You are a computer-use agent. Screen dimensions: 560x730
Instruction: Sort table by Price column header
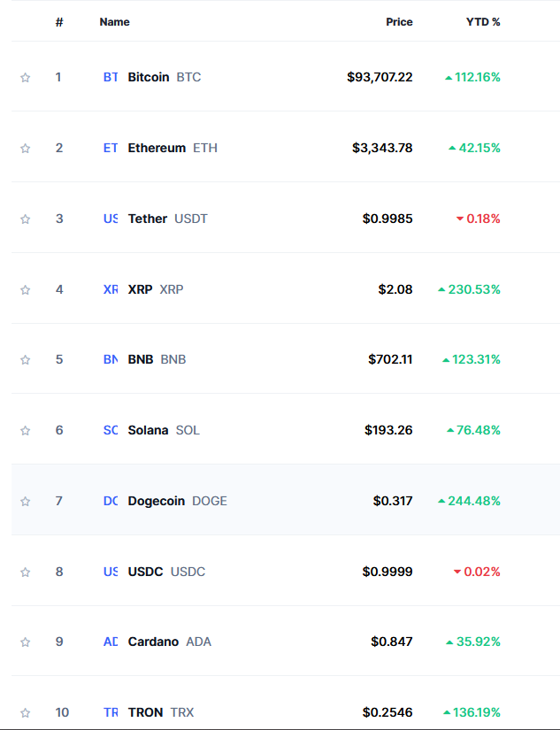point(399,22)
